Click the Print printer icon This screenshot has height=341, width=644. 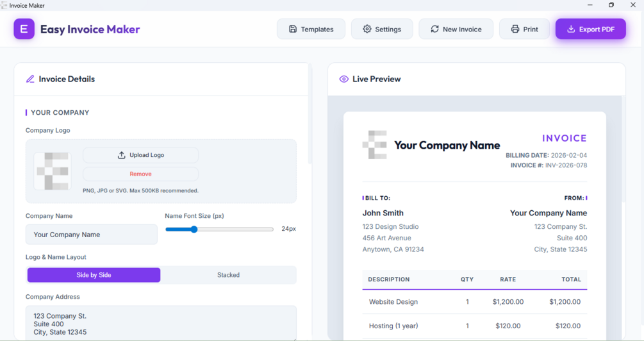pos(515,29)
